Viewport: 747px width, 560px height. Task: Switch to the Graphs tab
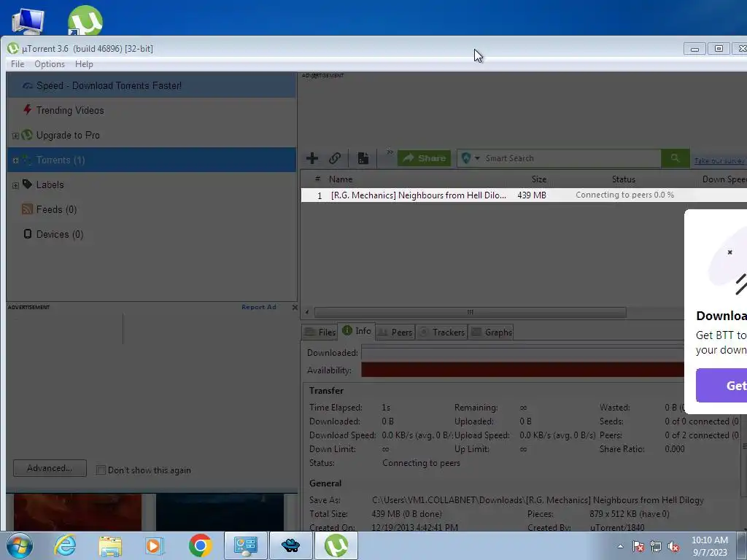point(492,332)
